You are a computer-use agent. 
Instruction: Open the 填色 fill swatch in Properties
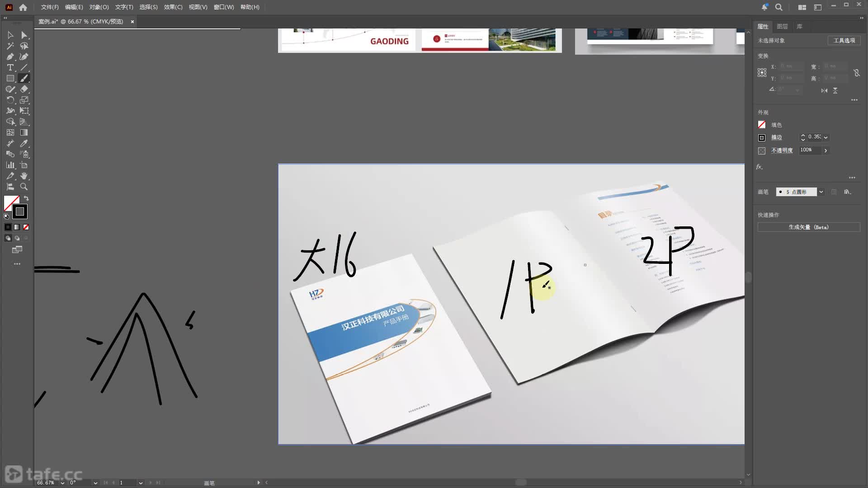[762, 125]
